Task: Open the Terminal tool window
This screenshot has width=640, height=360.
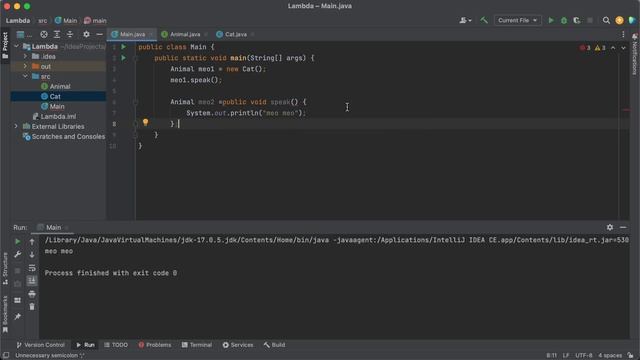Action: click(x=197, y=345)
